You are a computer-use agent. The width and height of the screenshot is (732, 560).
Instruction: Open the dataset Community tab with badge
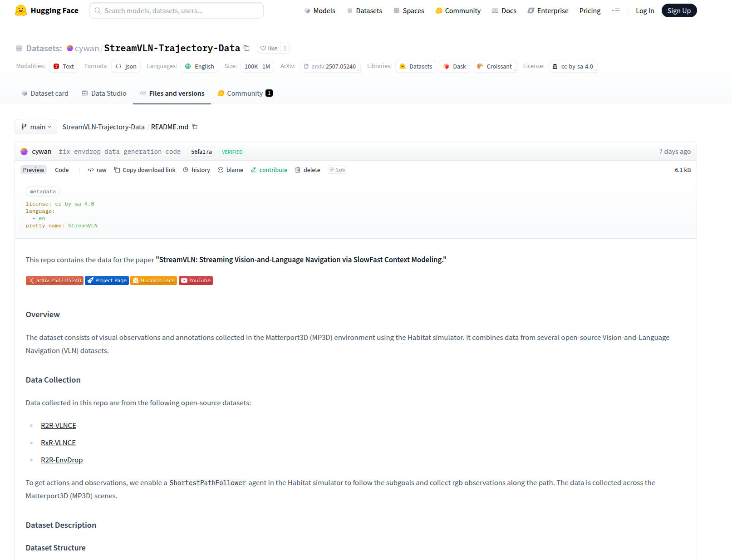(x=245, y=93)
